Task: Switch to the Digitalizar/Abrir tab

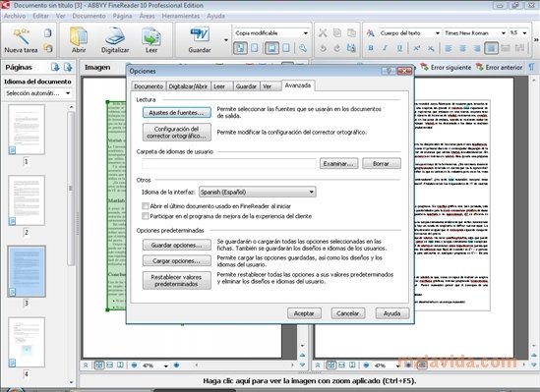Action: tap(188, 86)
